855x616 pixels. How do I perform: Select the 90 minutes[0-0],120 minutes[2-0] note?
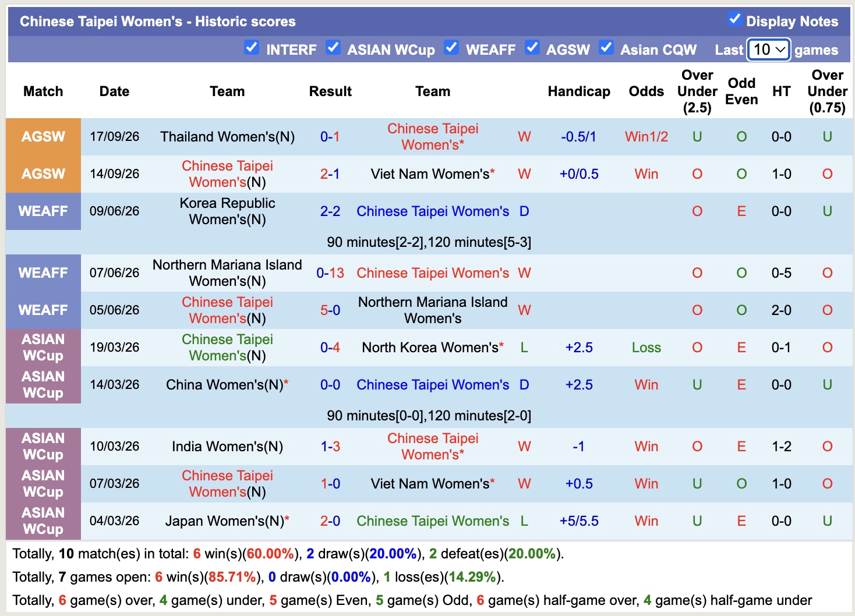429,416
